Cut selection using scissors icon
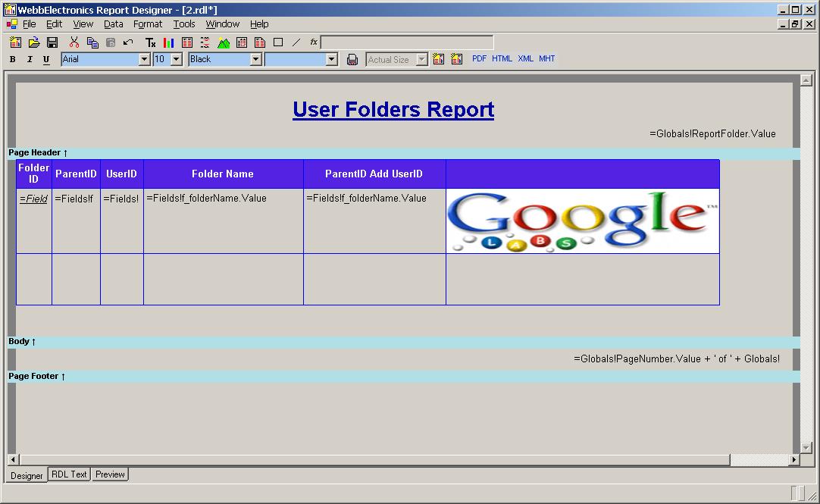This screenshot has width=820, height=504. (74, 42)
